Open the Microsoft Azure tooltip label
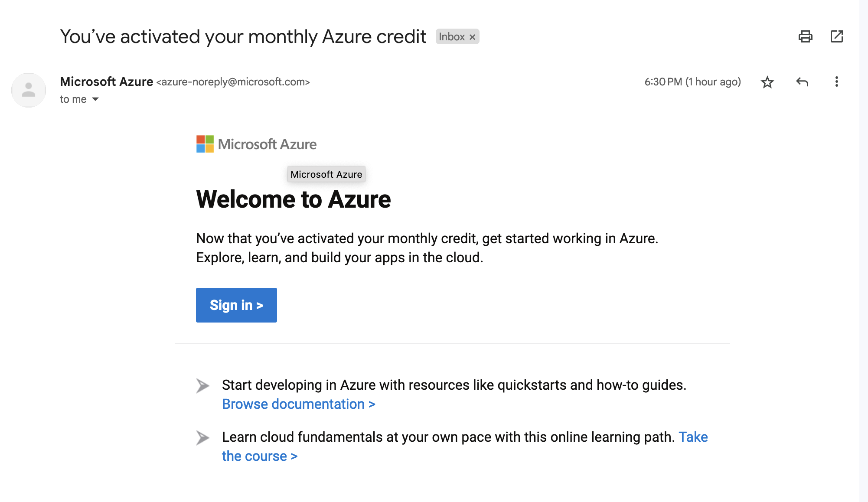Image resolution: width=868 pixels, height=502 pixels. click(x=326, y=174)
